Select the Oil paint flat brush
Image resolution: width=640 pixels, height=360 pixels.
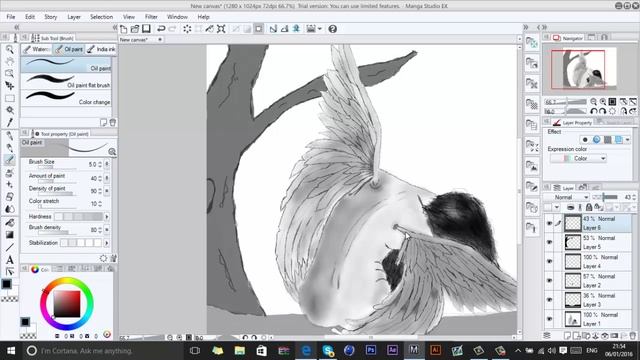tap(66, 81)
